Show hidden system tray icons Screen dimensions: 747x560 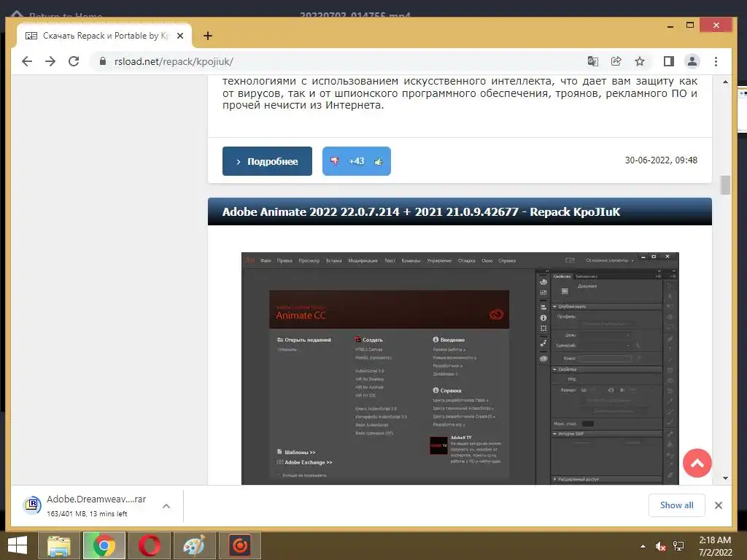pos(643,546)
